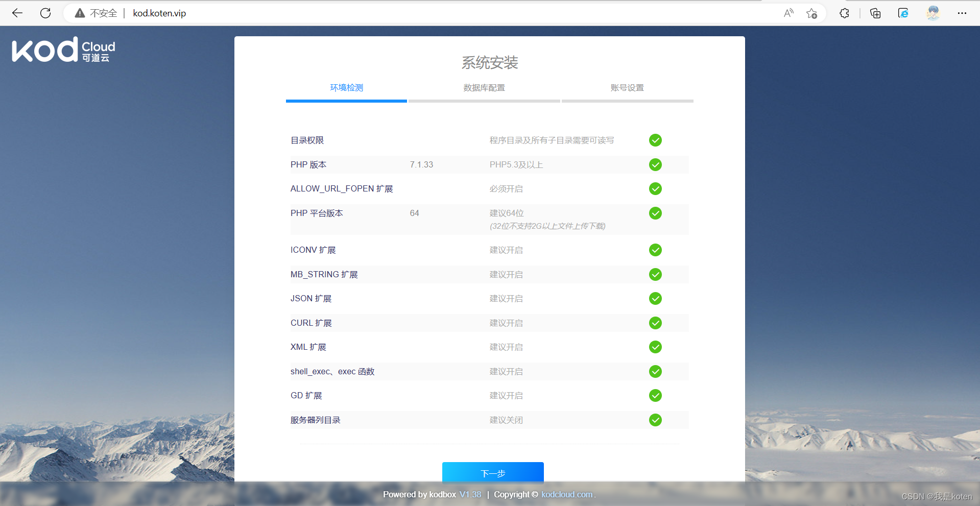Click 程序目录及所有子目录需要可读写 description
The image size is (980, 506).
[x=552, y=140]
